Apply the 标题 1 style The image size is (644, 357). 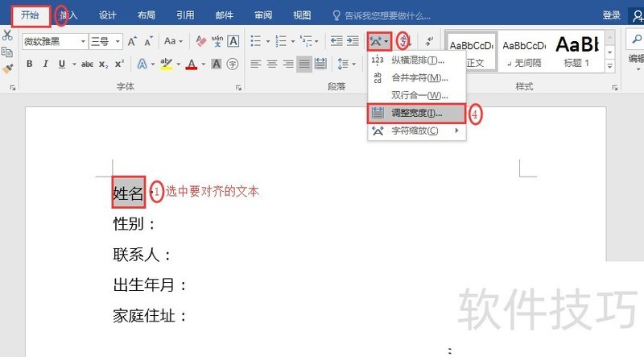click(577, 52)
